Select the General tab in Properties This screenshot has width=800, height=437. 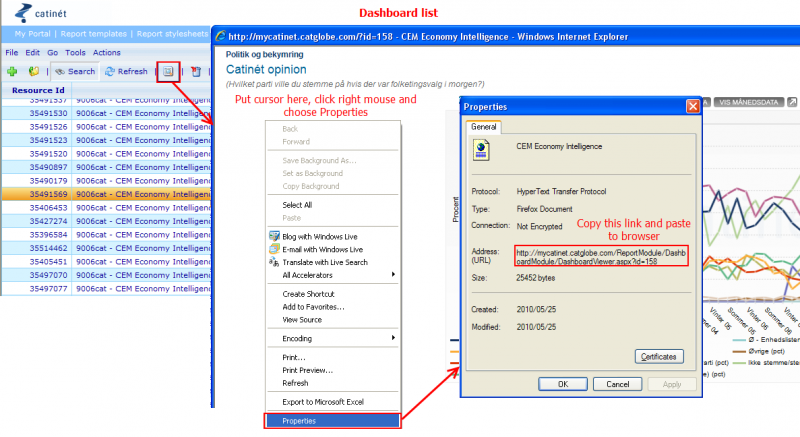[x=484, y=126]
